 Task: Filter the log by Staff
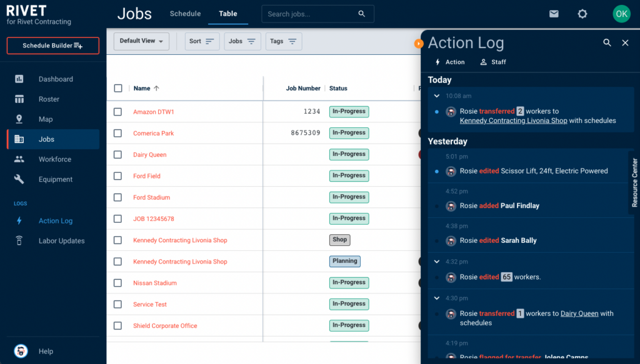493,62
